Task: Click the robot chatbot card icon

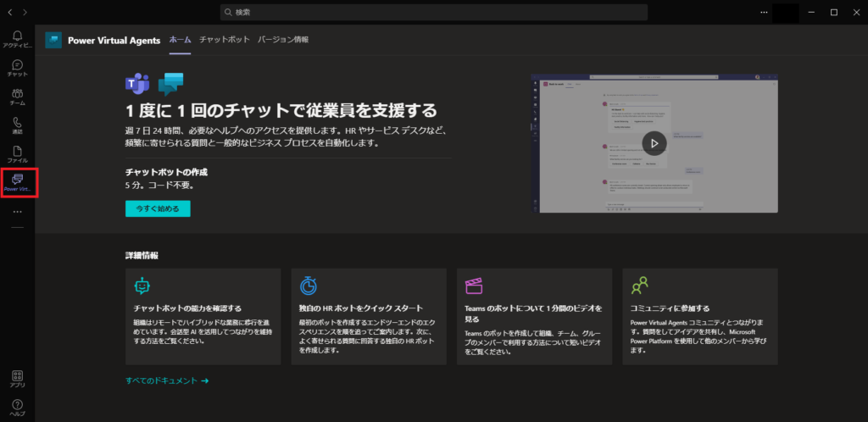Action: pos(142,286)
